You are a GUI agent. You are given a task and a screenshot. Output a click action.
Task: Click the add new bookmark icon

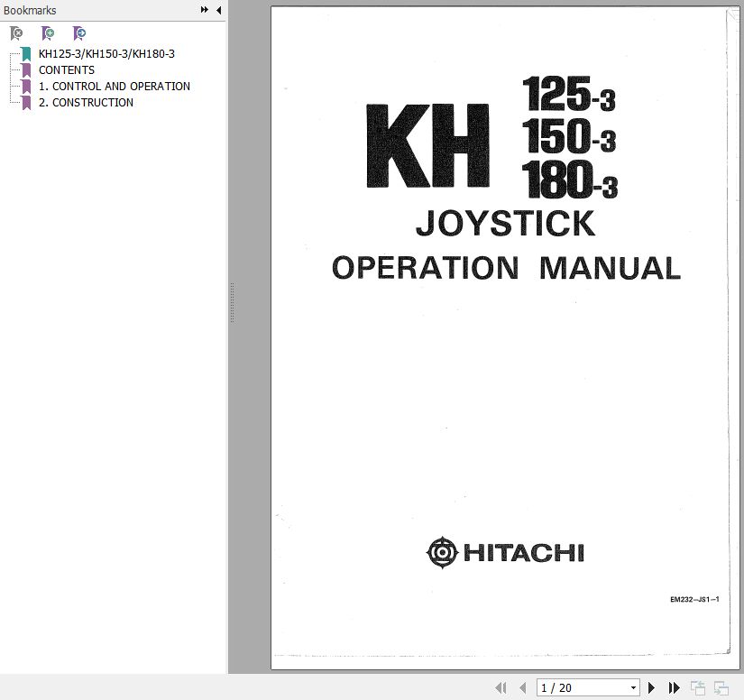48,32
